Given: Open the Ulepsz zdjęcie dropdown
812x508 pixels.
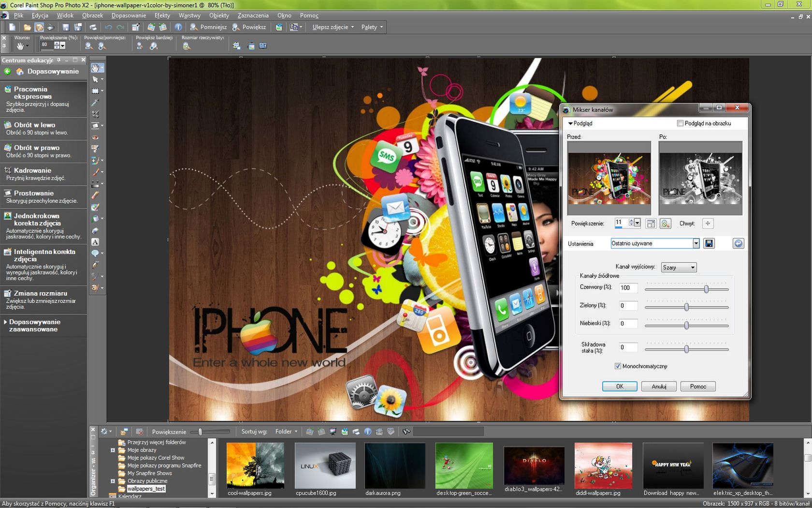Looking at the screenshot, I should [333, 27].
